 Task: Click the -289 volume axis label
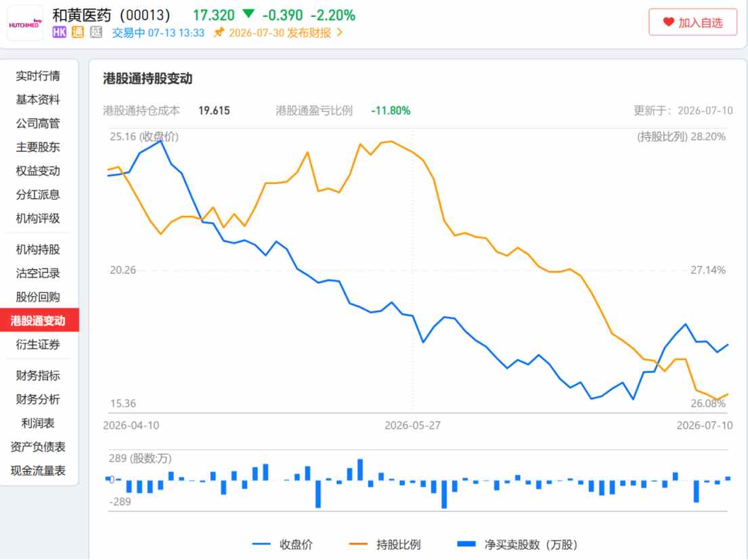click(x=120, y=502)
